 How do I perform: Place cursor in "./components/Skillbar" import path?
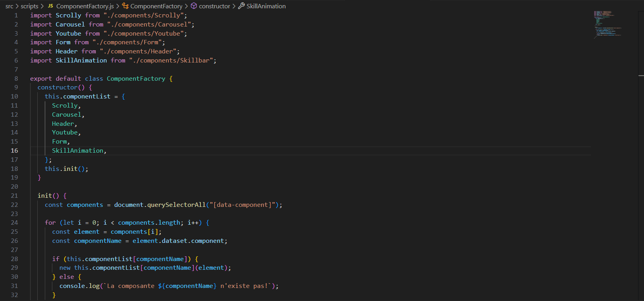tap(171, 61)
